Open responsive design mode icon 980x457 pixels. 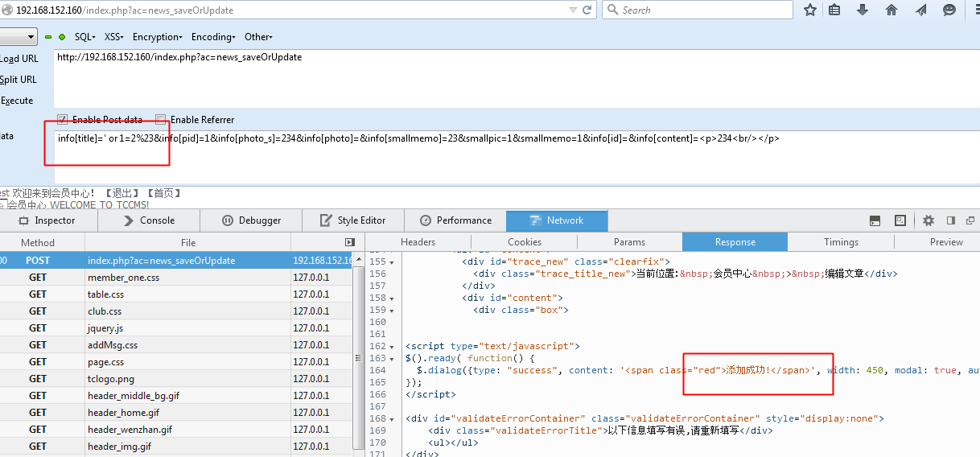point(900,220)
